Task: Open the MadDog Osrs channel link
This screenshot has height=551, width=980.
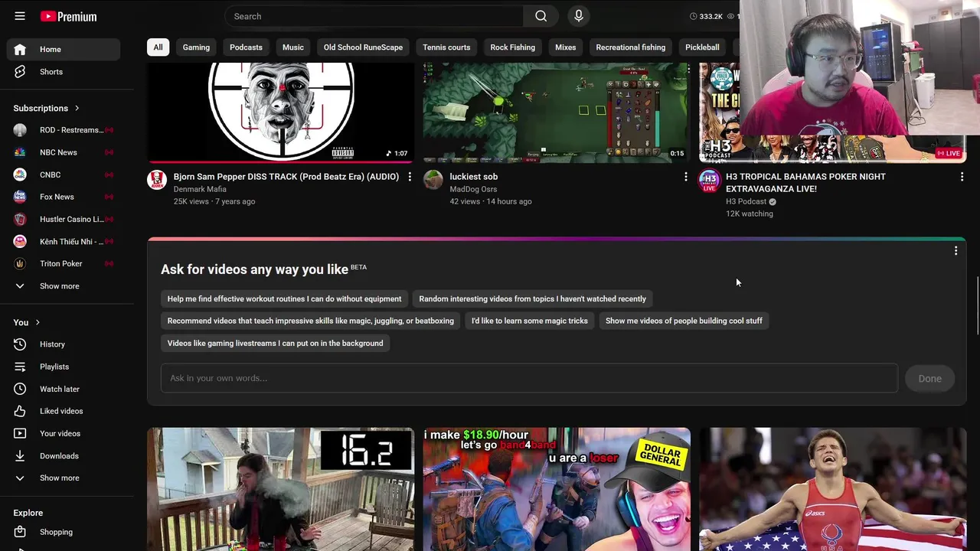Action: pos(473,189)
